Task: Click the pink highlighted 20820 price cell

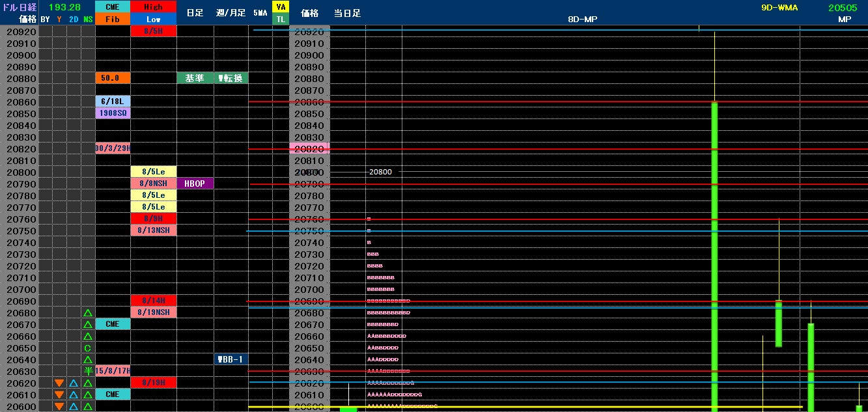Action: click(310, 148)
